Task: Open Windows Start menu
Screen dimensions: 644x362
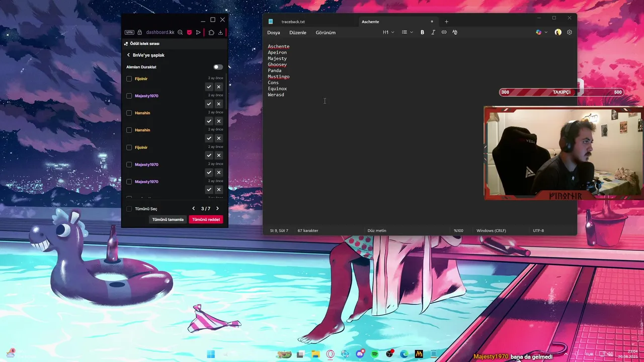Action: (x=211, y=354)
